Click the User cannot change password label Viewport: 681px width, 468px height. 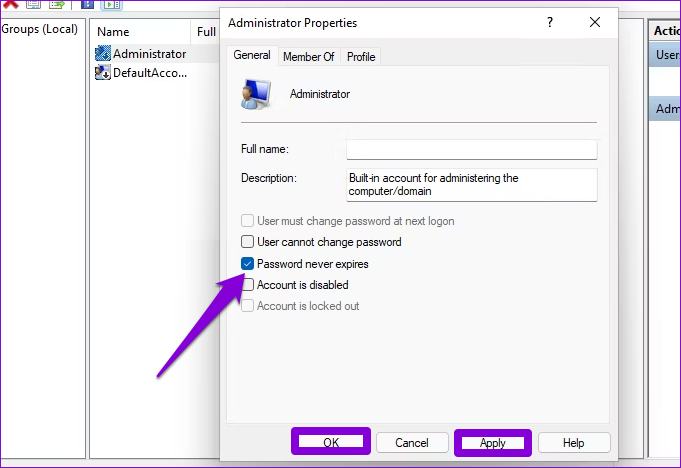(x=329, y=242)
